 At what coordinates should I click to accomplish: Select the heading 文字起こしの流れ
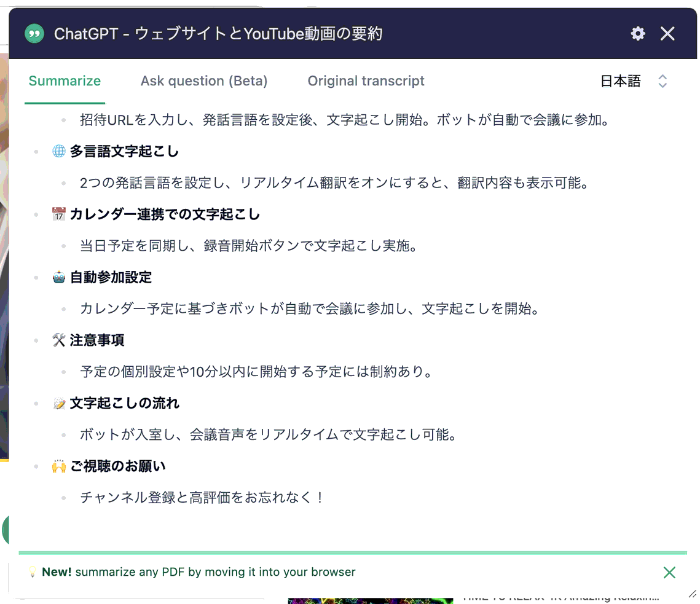[x=125, y=403]
